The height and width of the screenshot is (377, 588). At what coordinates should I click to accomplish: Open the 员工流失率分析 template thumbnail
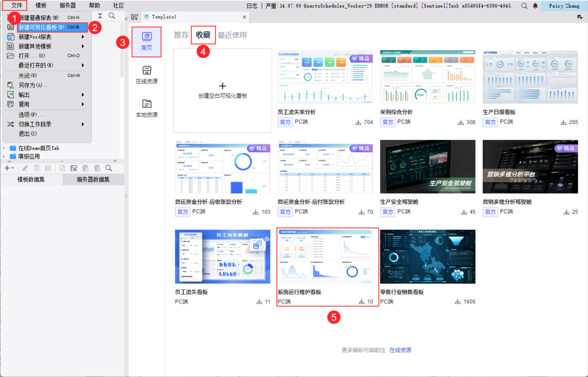[325, 77]
